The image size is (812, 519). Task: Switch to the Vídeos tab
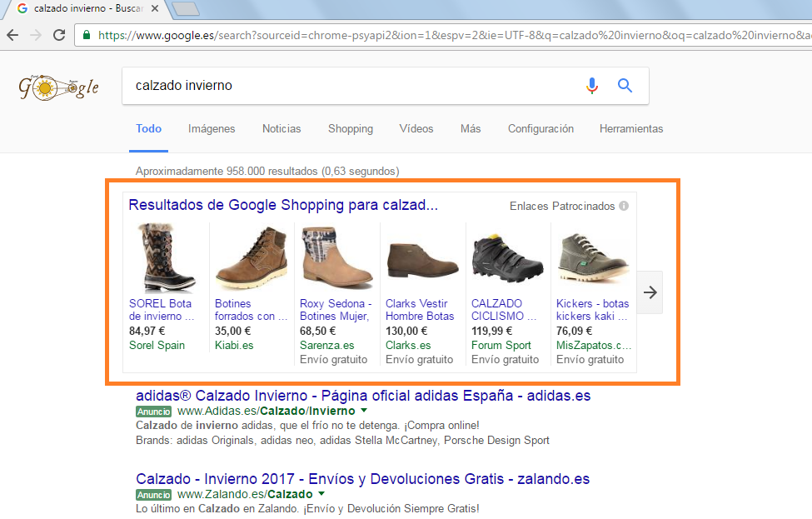pyautogui.click(x=416, y=128)
